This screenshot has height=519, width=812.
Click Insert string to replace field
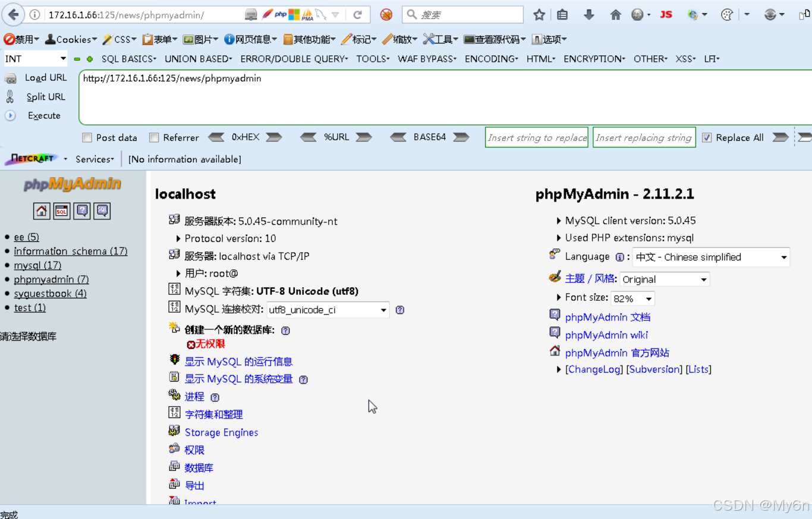point(537,137)
